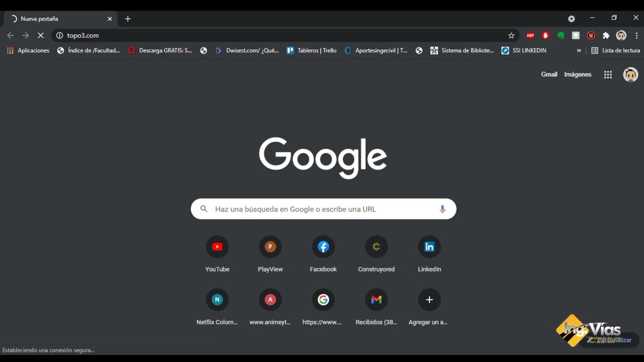The image size is (644, 362).
Task: Open the Construyored shortcut
Action: point(376,254)
